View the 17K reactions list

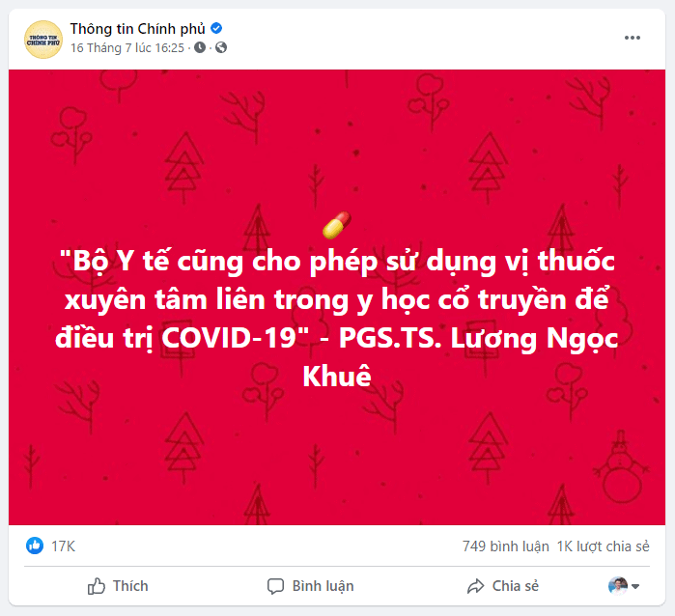64,546
